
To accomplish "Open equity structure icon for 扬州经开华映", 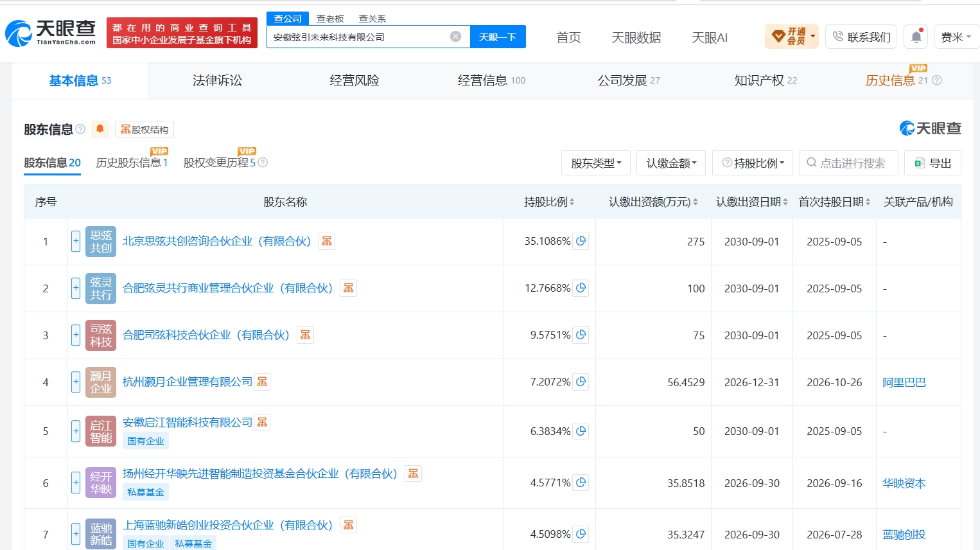I will click(x=413, y=474).
